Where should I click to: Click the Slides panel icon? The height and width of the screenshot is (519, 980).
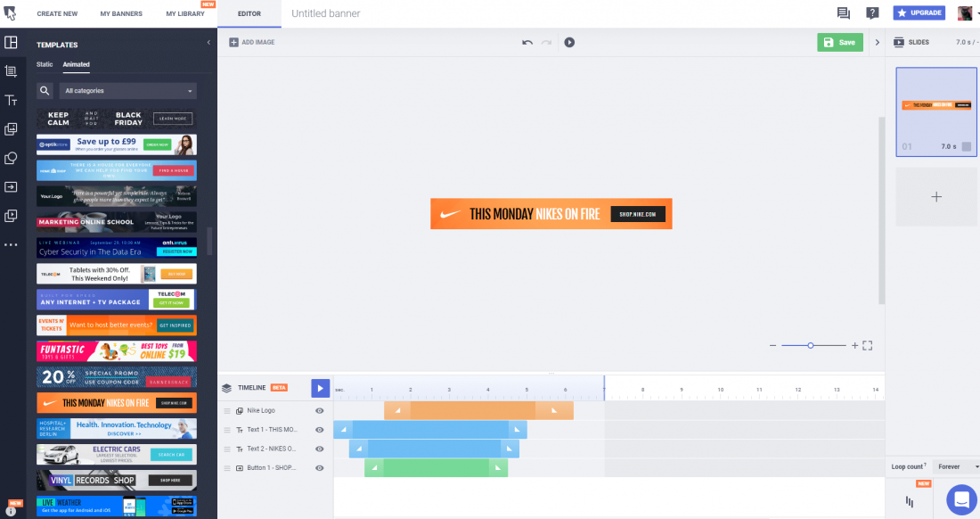[899, 43]
